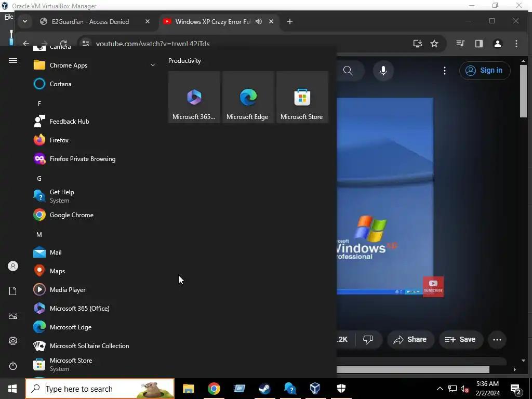Click the horizontal scrollbar thumb
The image size is (532, 399).
413,369
